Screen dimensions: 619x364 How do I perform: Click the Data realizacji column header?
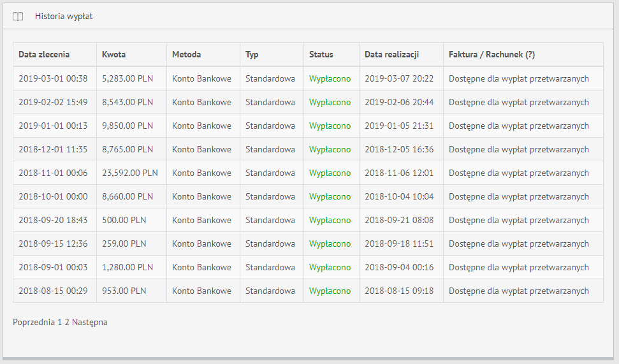[391, 55]
